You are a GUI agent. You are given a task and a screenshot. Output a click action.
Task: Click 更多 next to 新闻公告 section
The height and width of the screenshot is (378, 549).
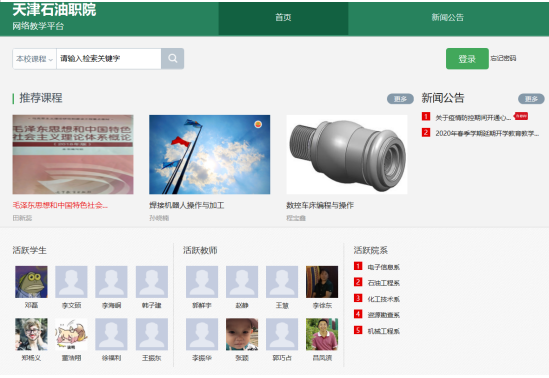531,99
